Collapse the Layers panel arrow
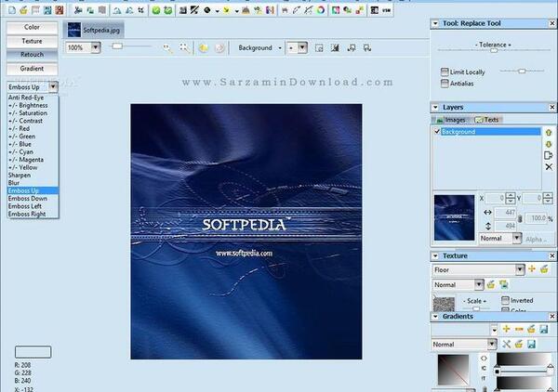558x392 pixels. 435,107
